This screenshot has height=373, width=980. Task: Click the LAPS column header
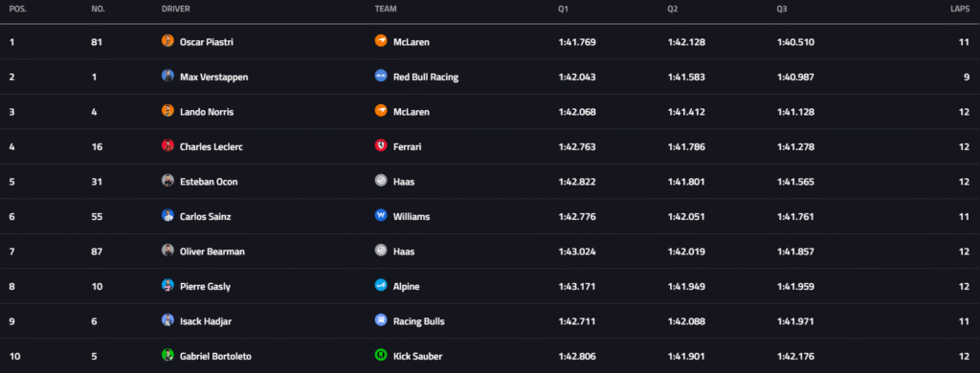pyautogui.click(x=960, y=10)
